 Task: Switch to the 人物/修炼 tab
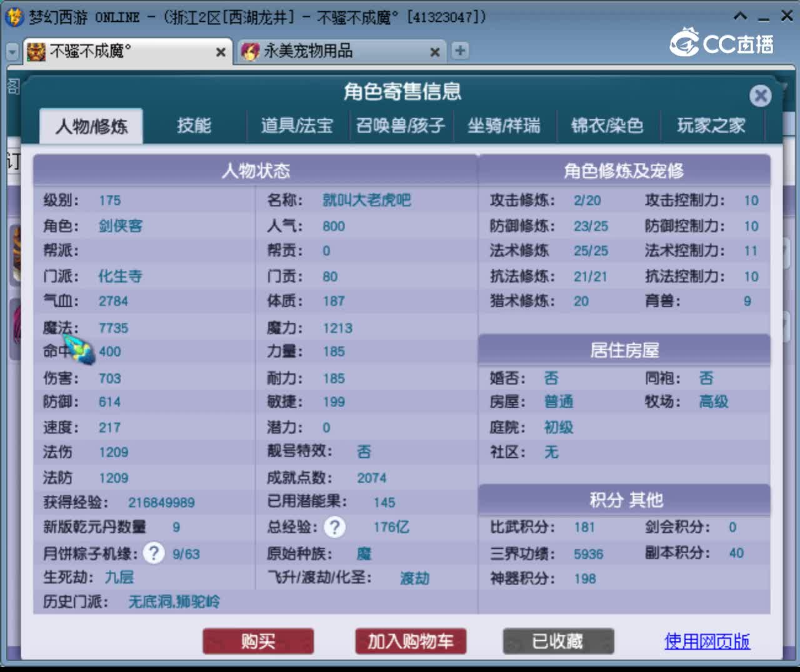91,126
